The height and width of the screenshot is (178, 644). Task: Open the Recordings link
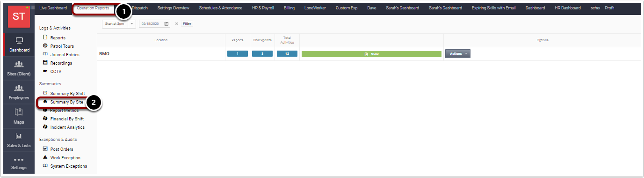(x=61, y=63)
